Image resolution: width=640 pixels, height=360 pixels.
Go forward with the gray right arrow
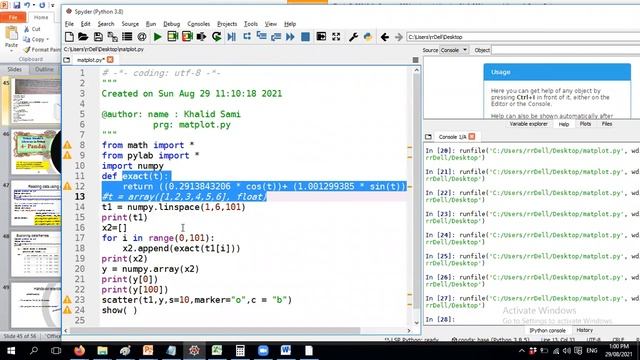click(399, 37)
